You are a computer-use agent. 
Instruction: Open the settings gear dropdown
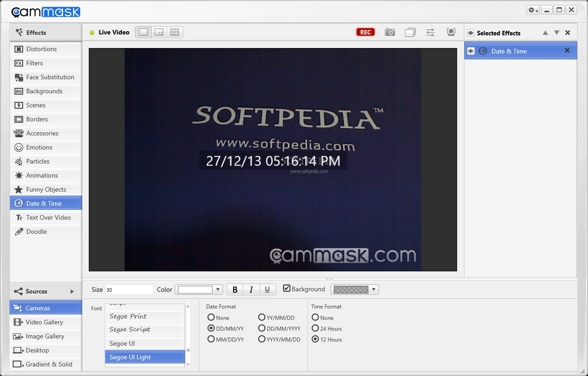click(x=533, y=10)
